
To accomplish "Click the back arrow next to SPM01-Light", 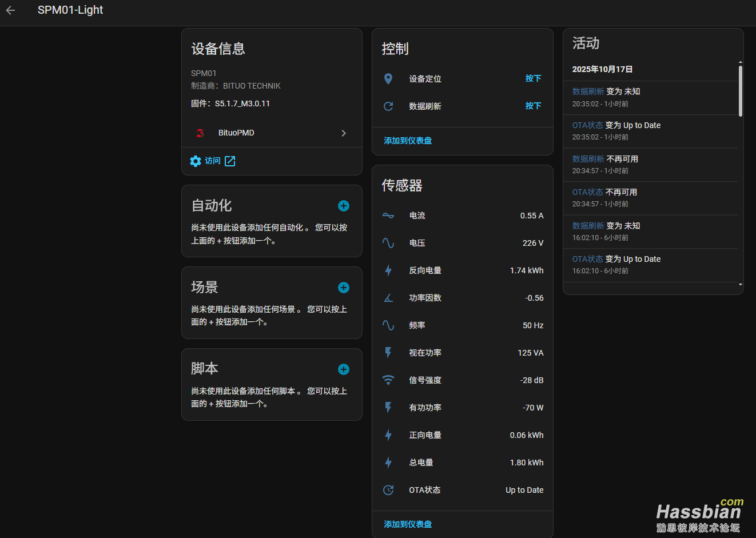I will pos(10,10).
